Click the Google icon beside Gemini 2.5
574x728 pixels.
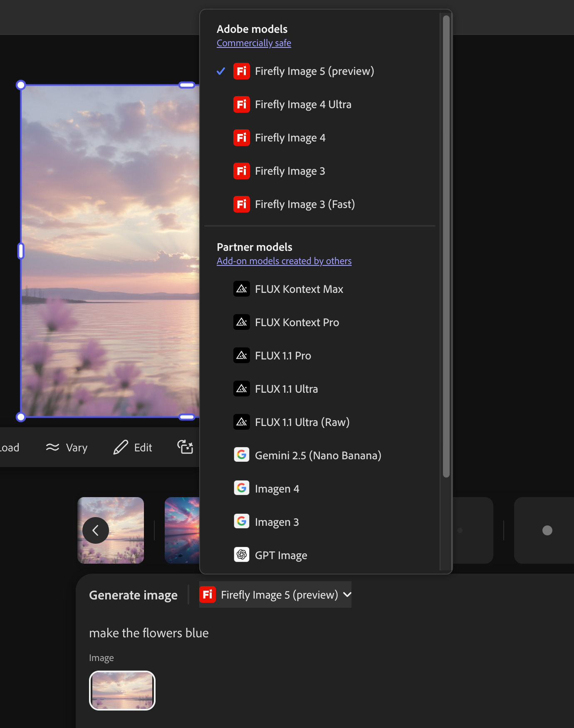click(242, 455)
